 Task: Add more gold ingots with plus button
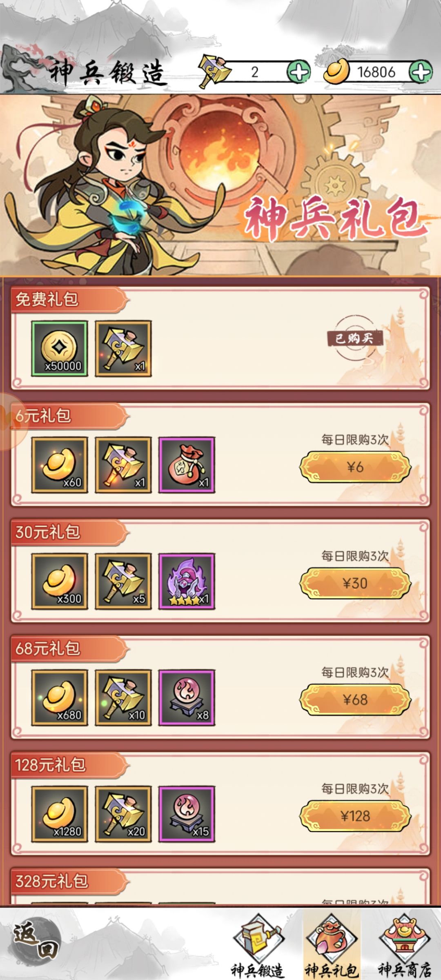421,72
